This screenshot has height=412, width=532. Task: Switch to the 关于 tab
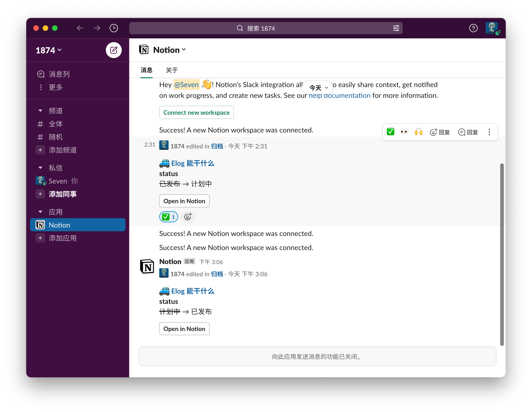(x=171, y=70)
